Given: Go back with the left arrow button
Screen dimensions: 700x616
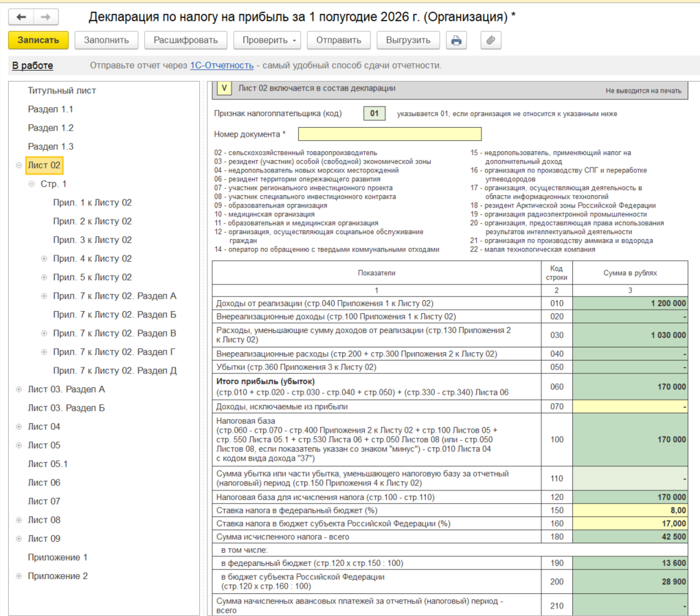Looking at the screenshot, I should coord(21,17).
